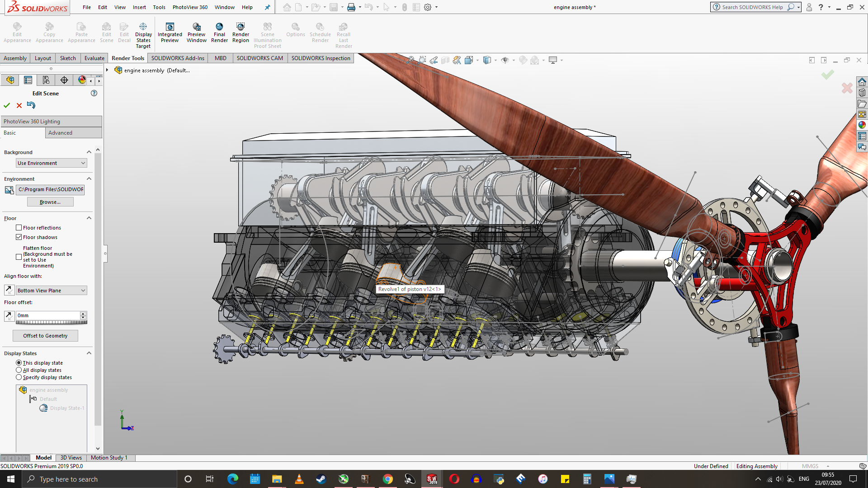Open Insert menu
868x488 pixels.
click(139, 7)
